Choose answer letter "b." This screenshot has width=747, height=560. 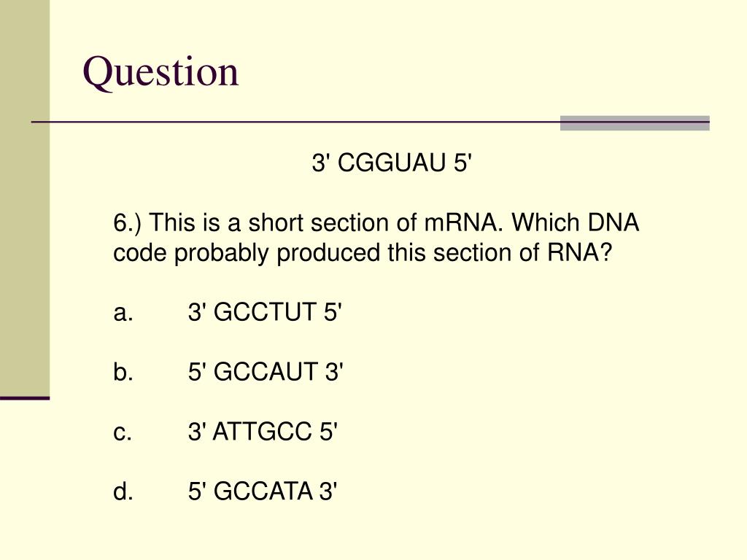123,372
